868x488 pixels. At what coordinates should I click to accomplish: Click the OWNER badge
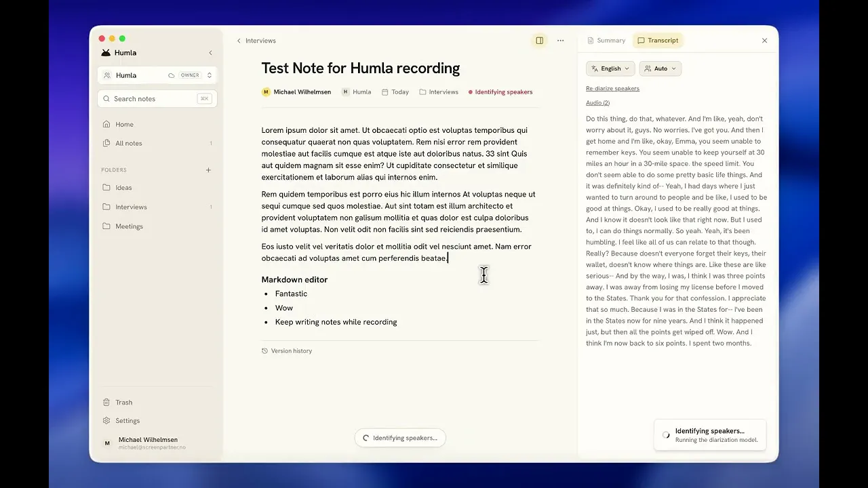tap(190, 75)
